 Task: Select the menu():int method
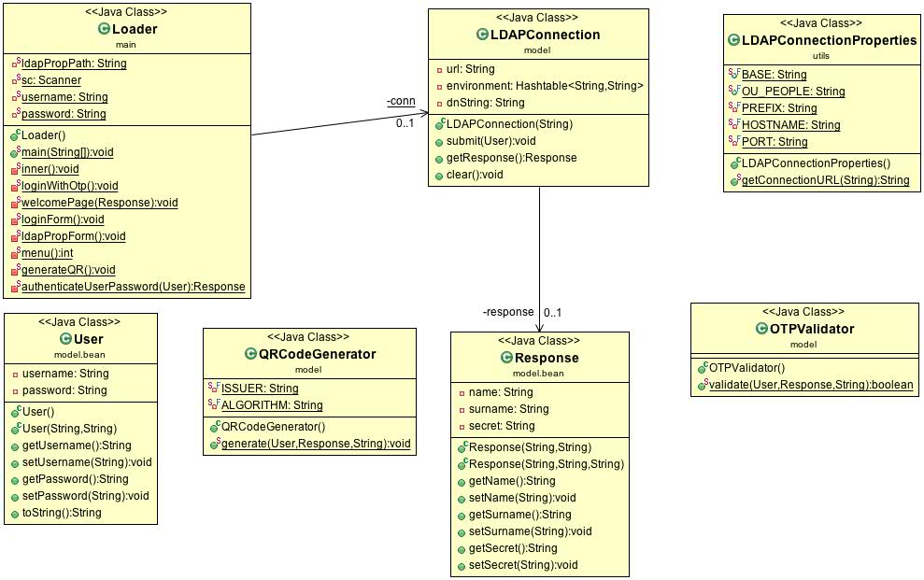[x=47, y=253]
